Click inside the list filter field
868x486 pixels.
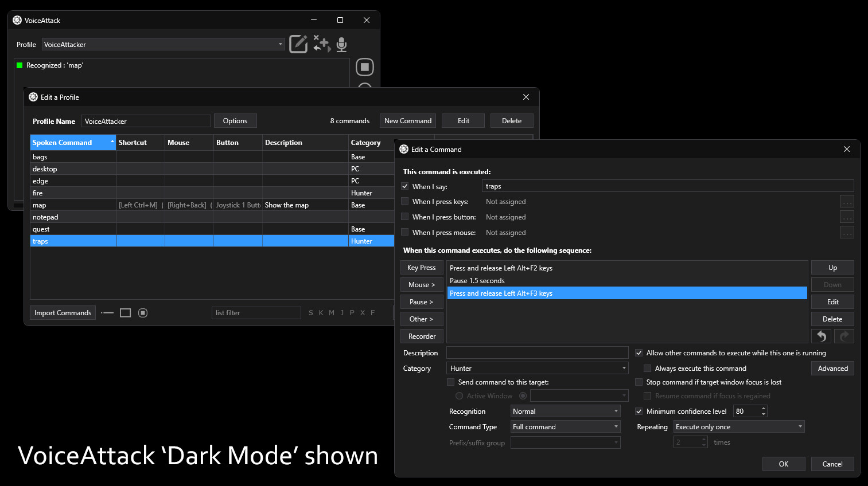tap(256, 312)
